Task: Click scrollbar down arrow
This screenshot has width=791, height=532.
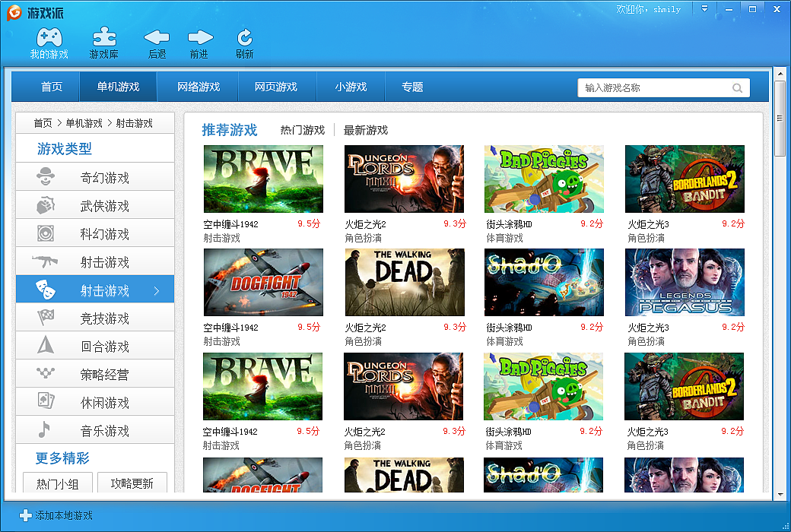Action: pos(780,495)
